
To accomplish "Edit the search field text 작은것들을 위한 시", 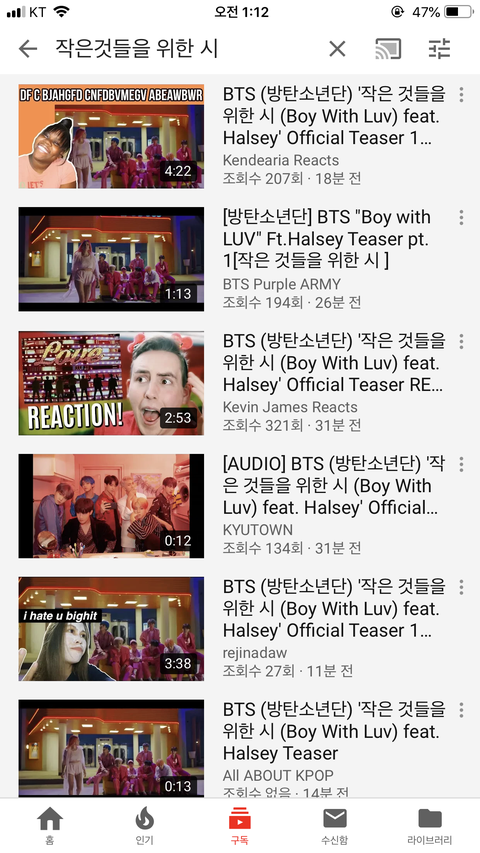I will [x=136, y=49].
